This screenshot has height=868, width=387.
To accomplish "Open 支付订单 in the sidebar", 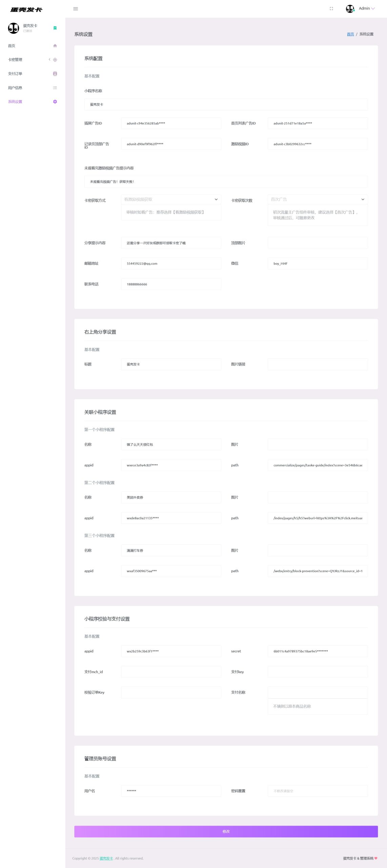I will coord(15,74).
